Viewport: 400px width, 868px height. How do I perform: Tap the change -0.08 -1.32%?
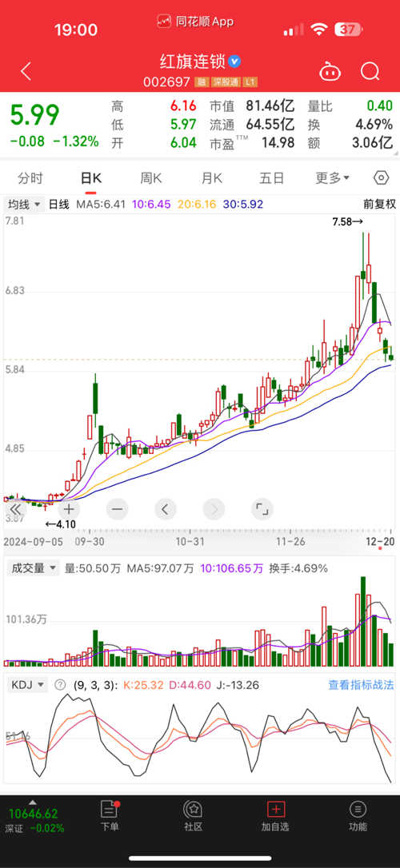tap(54, 141)
